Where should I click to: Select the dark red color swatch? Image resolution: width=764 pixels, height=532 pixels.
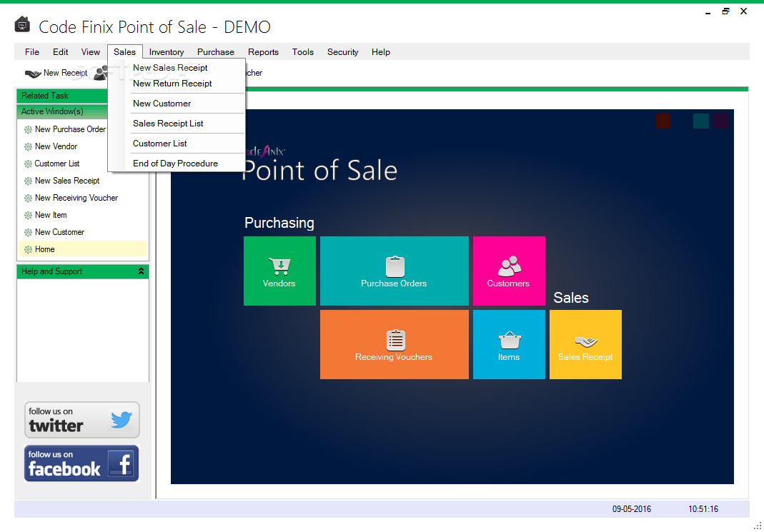tap(663, 121)
